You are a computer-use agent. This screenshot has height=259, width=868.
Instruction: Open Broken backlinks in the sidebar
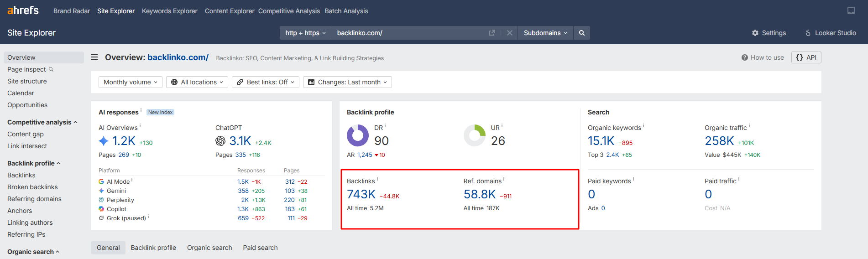click(x=32, y=187)
